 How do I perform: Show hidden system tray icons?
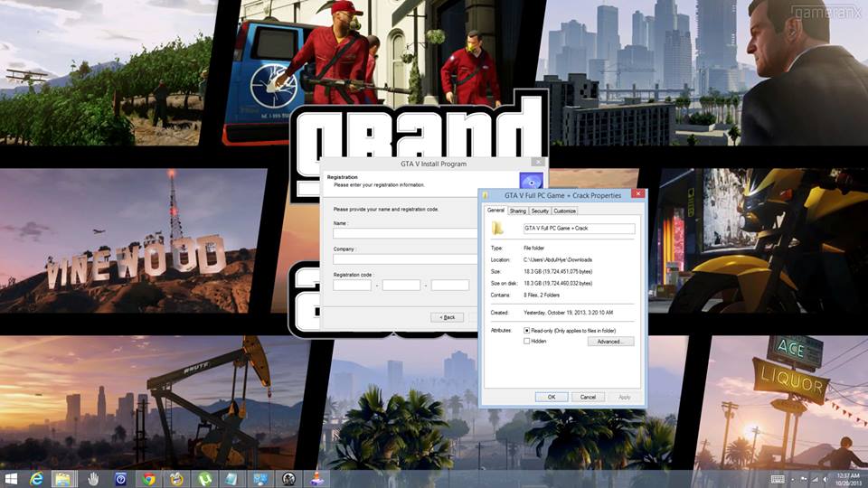click(794, 478)
